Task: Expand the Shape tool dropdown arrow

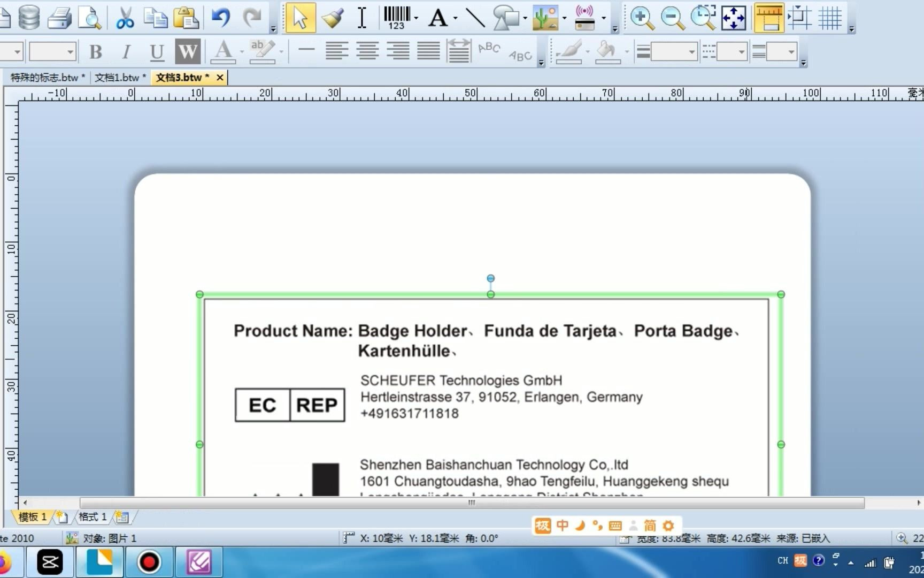Action: (525, 18)
